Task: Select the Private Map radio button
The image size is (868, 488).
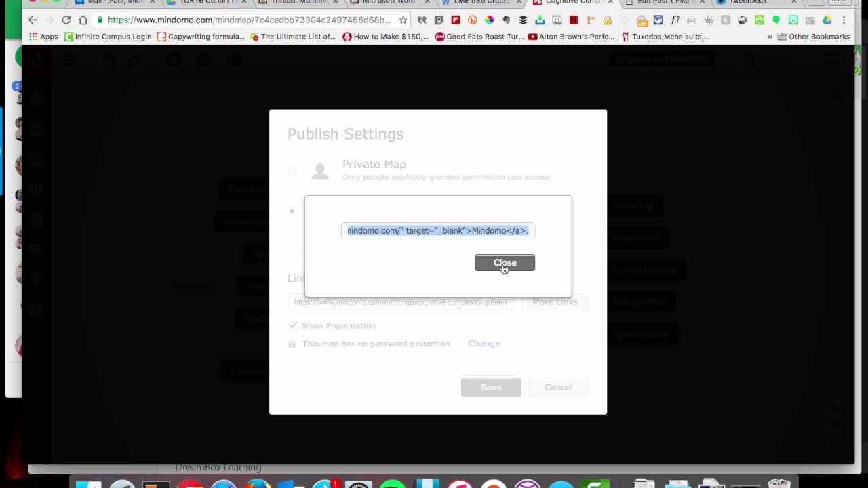Action: [x=292, y=171]
